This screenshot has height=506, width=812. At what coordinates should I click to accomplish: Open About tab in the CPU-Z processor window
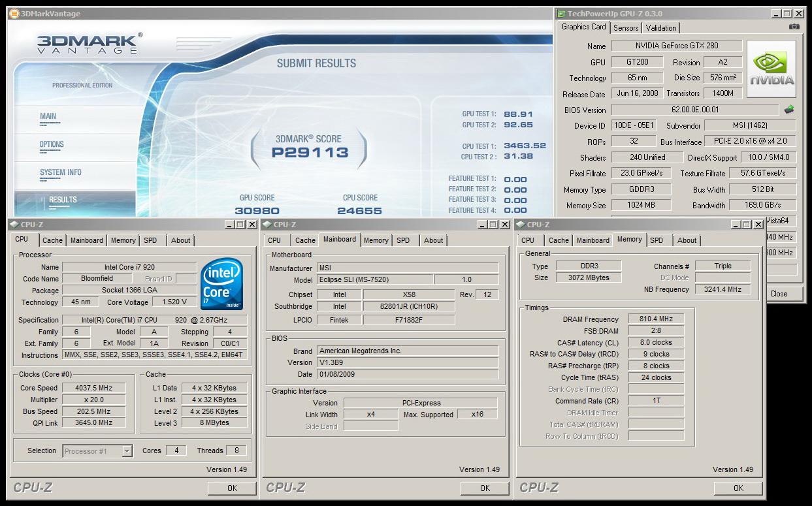(180, 240)
